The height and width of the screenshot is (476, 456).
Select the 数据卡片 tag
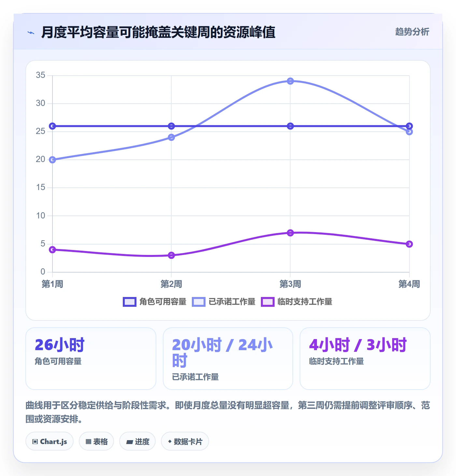tap(185, 441)
